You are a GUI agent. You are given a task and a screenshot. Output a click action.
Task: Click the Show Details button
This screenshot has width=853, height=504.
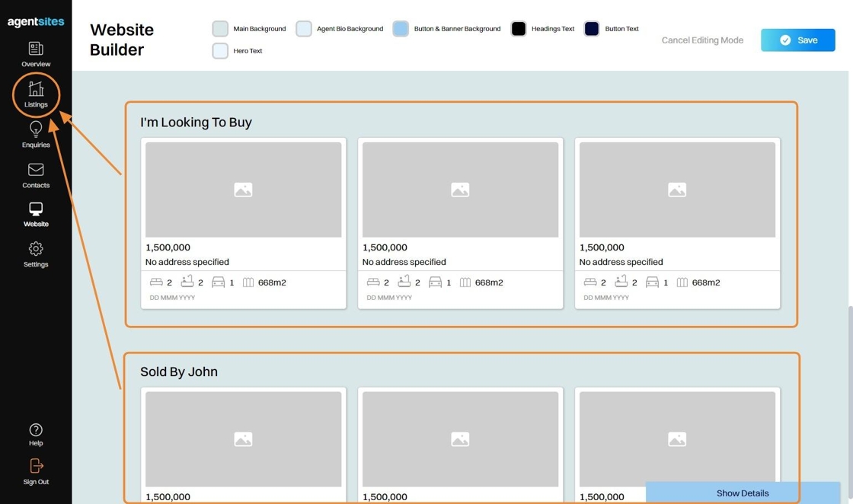coord(743,493)
